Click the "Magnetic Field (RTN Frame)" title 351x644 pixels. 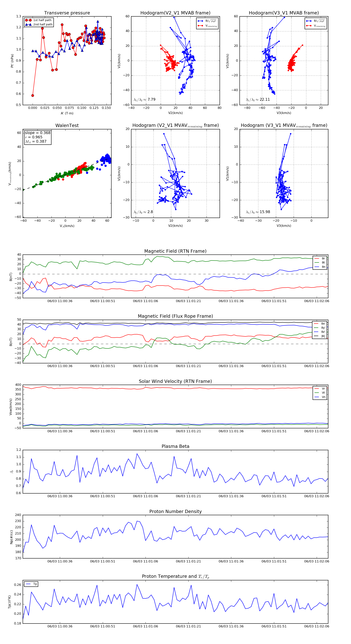(175, 251)
